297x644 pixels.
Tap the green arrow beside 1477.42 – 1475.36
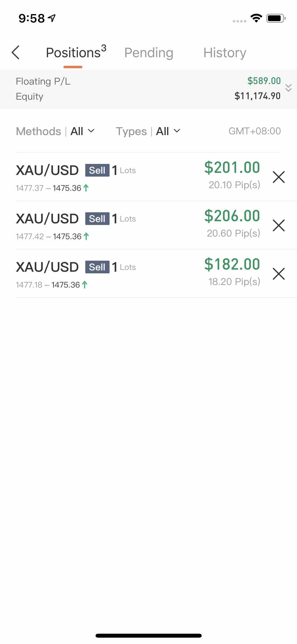[x=86, y=236]
